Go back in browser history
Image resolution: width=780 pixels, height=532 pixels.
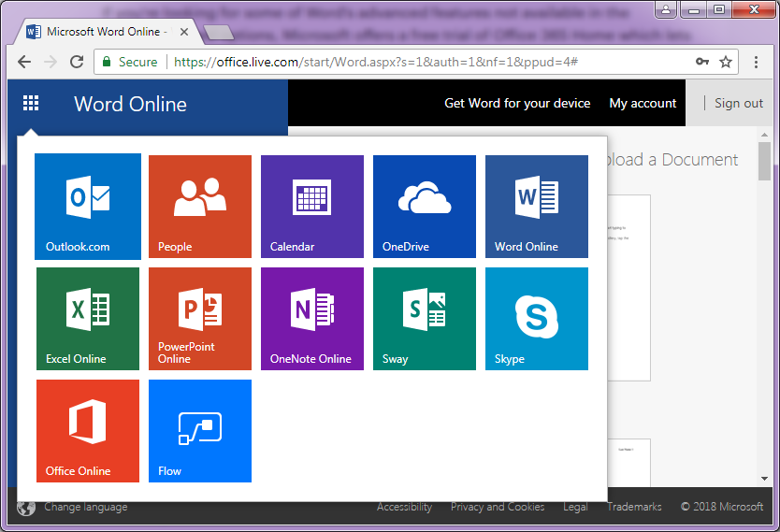(x=24, y=62)
